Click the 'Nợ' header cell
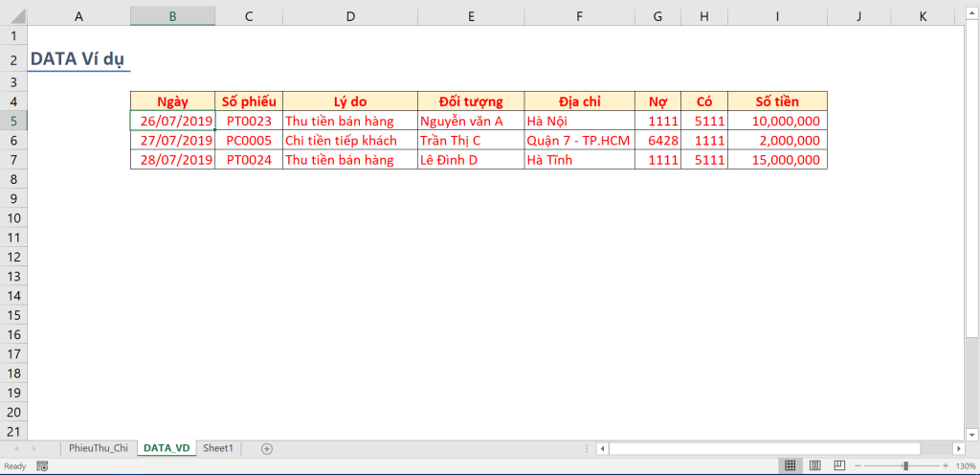Image resolution: width=980 pixels, height=475 pixels. tap(657, 102)
